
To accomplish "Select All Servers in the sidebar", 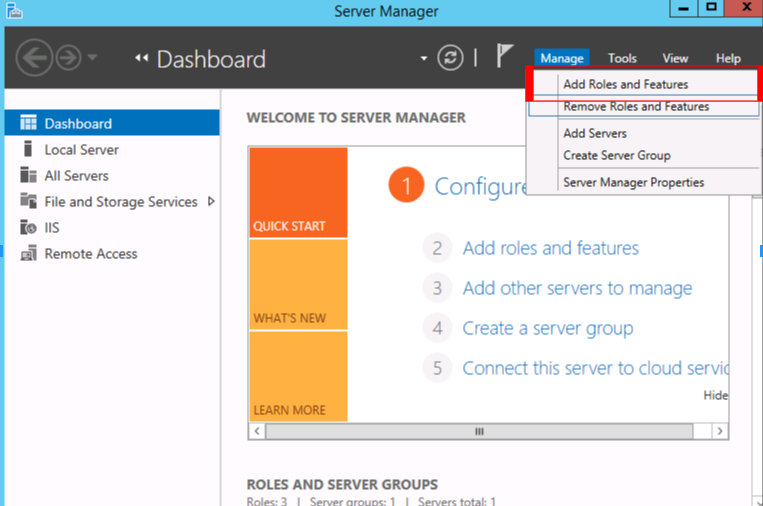I will [x=112, y=175].
